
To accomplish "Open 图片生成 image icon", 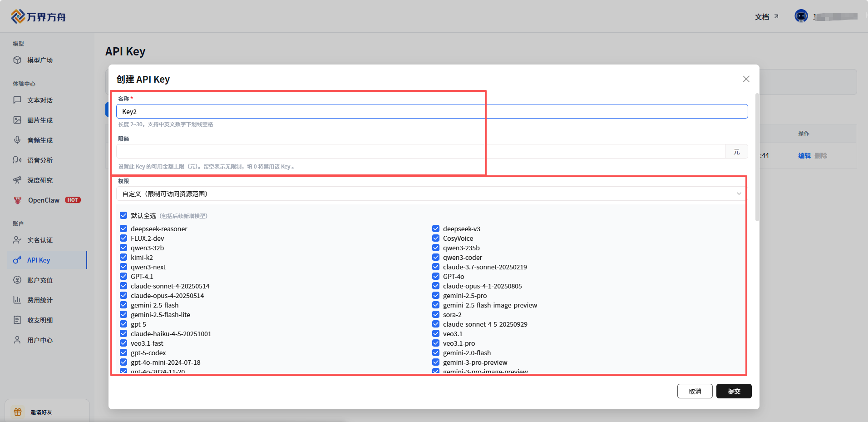I will point(17,120).
